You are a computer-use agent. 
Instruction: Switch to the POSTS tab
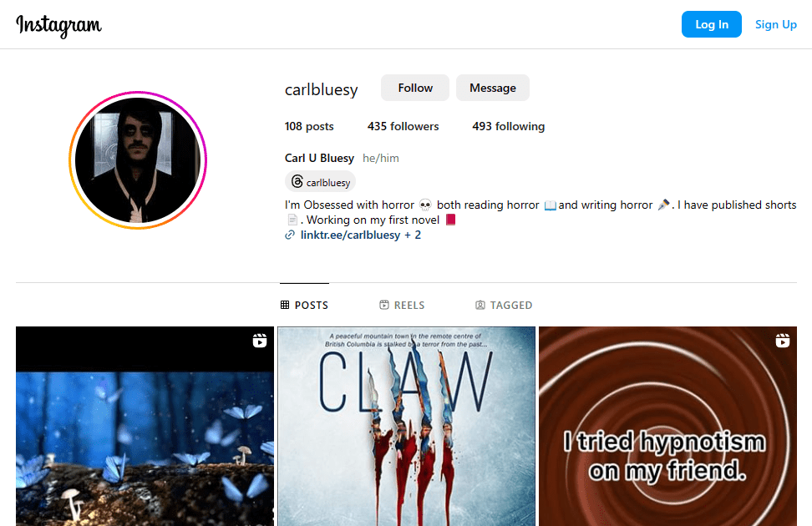[304, 305]
